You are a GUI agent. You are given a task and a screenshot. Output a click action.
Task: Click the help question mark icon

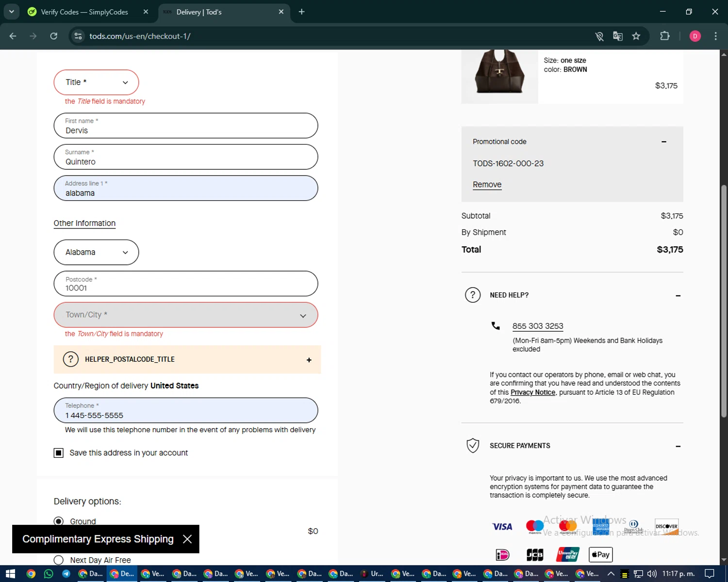[x=473, y=295]
